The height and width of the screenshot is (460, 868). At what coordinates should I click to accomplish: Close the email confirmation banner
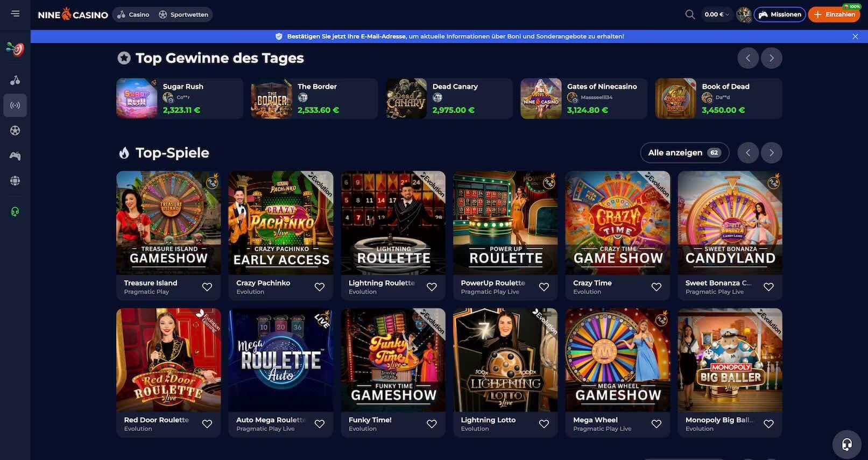point(855,37)
